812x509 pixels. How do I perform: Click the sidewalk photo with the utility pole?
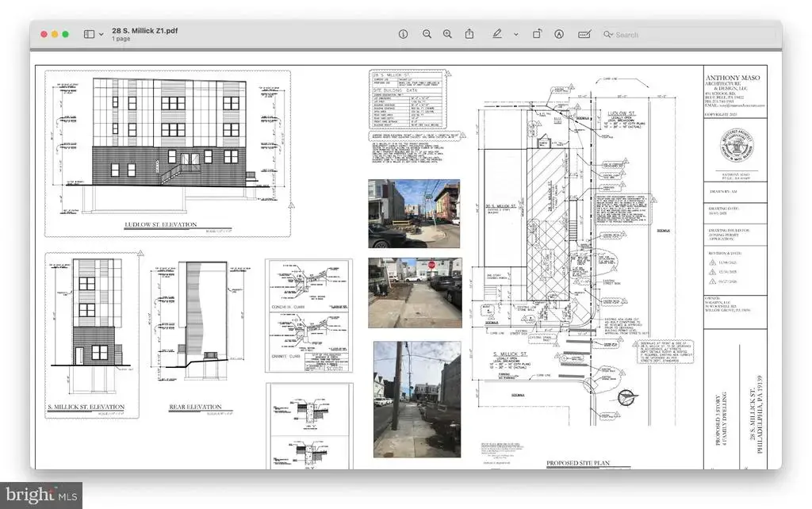coord(417,400)
